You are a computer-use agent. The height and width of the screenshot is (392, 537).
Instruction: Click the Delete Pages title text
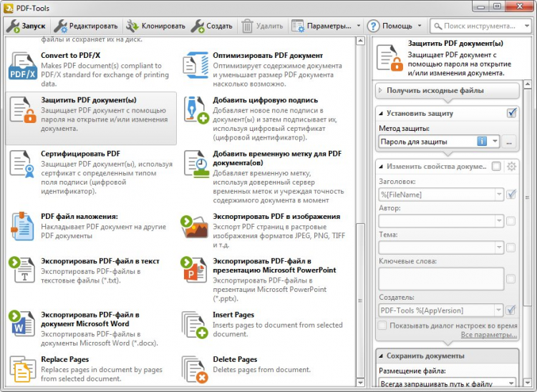click(235, 360)
